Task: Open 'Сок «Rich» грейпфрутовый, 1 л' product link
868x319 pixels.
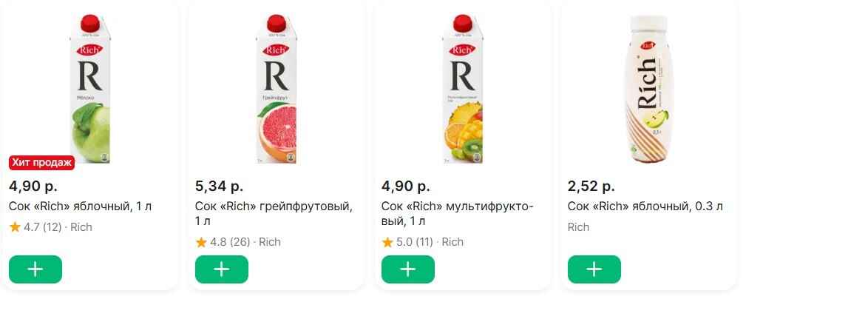Action: [274, 206]
